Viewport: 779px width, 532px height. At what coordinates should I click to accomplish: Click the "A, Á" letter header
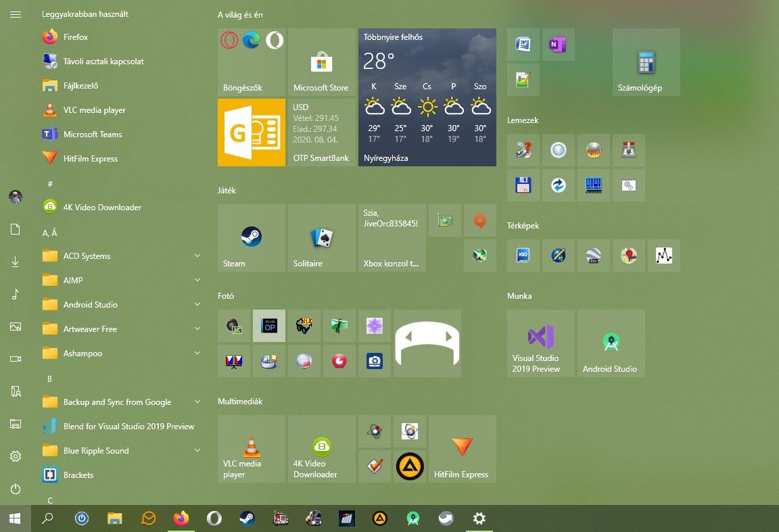(x=49, y=233)
